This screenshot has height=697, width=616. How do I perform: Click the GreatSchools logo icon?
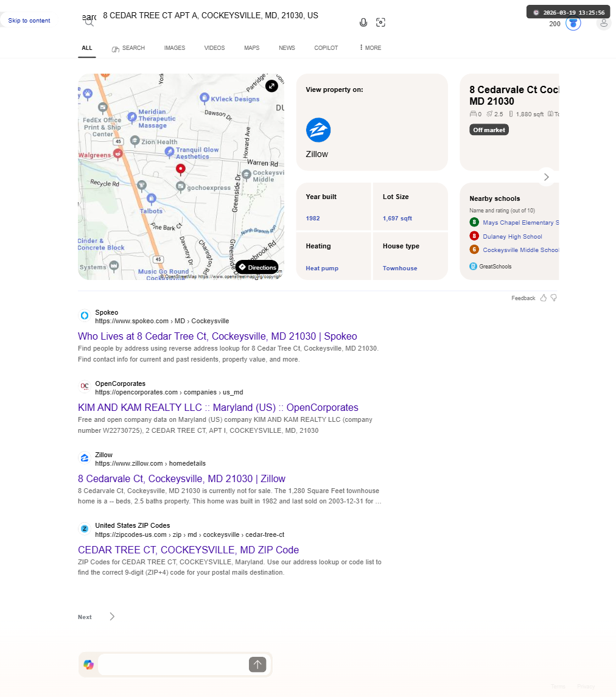point(474,266)
